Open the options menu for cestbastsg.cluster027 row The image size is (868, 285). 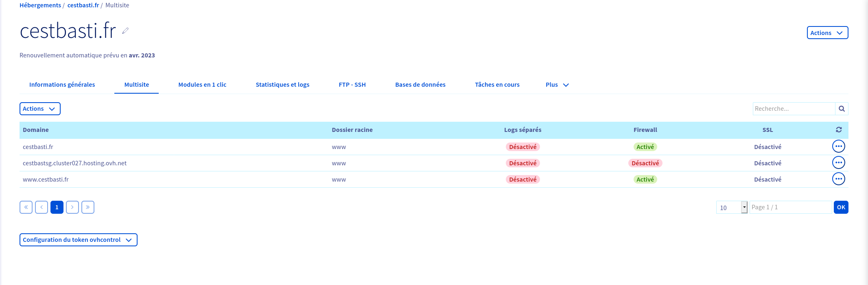point(838,162)
